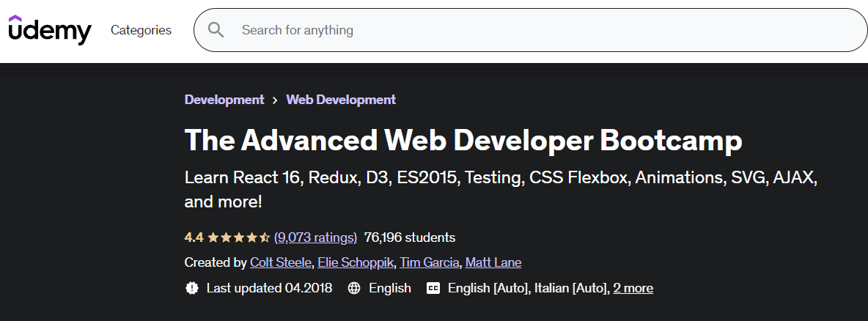Open instructor Tim Garcia's profile
This screenshot has height=321, width=868.
pos(430,262)
